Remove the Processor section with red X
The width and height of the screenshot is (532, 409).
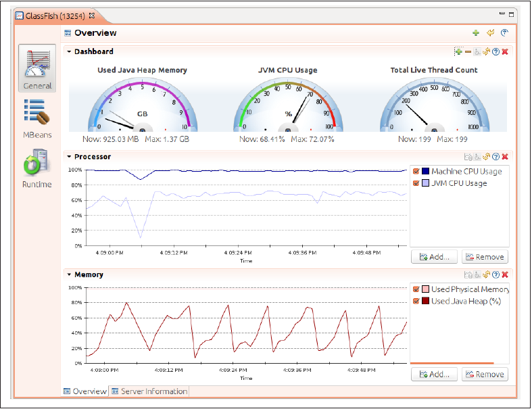pos(505,157)
